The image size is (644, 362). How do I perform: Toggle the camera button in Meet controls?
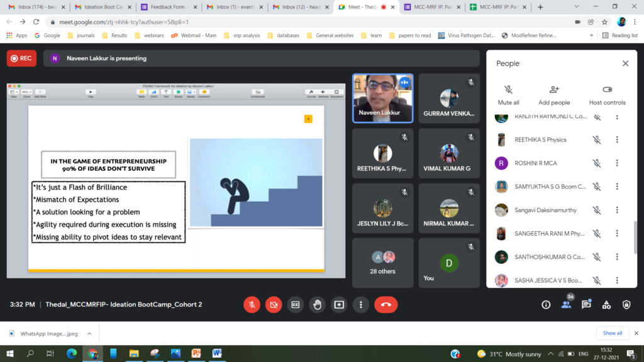pos(274,305)
